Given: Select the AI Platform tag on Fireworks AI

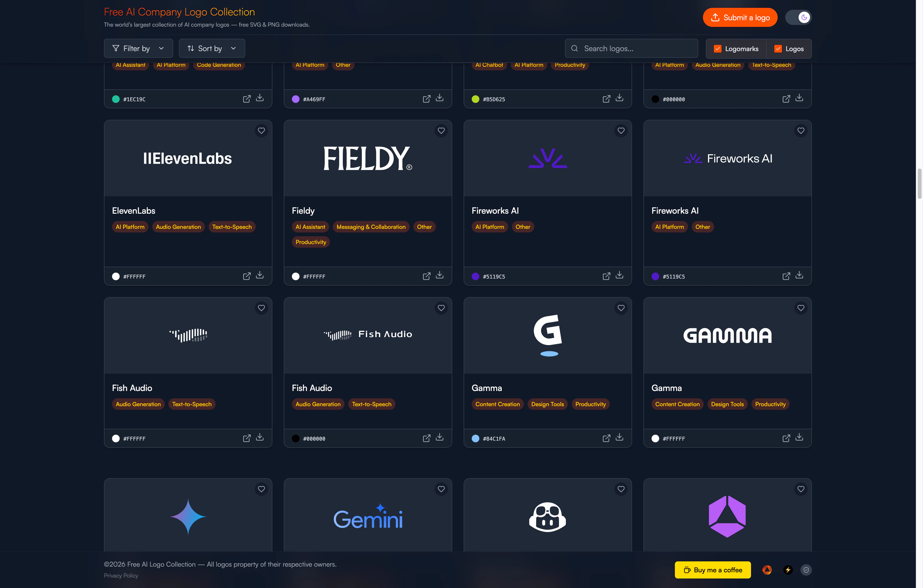Looking at the screenshot, I should pos(490,227).
